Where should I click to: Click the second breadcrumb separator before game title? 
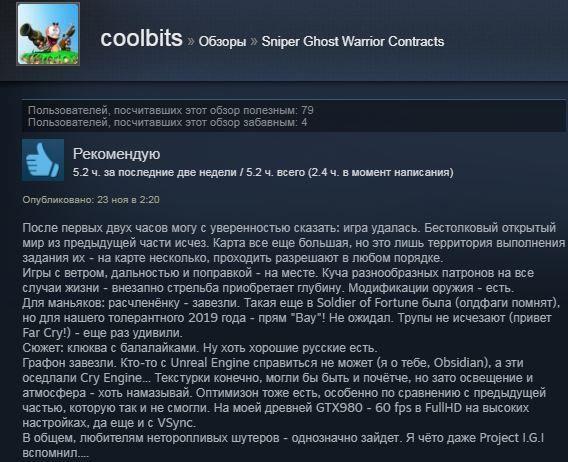coord(254,41)
